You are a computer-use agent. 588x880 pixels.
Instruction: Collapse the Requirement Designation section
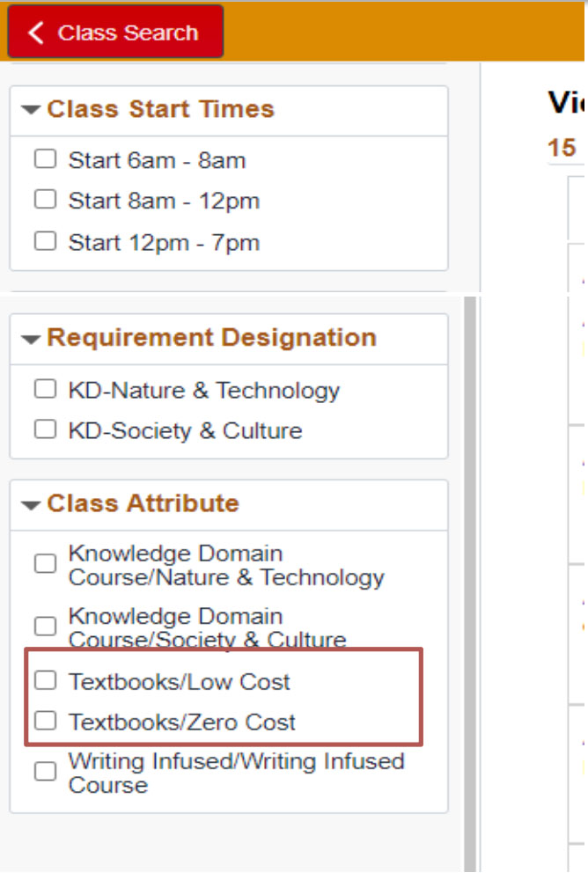(32, 339)
